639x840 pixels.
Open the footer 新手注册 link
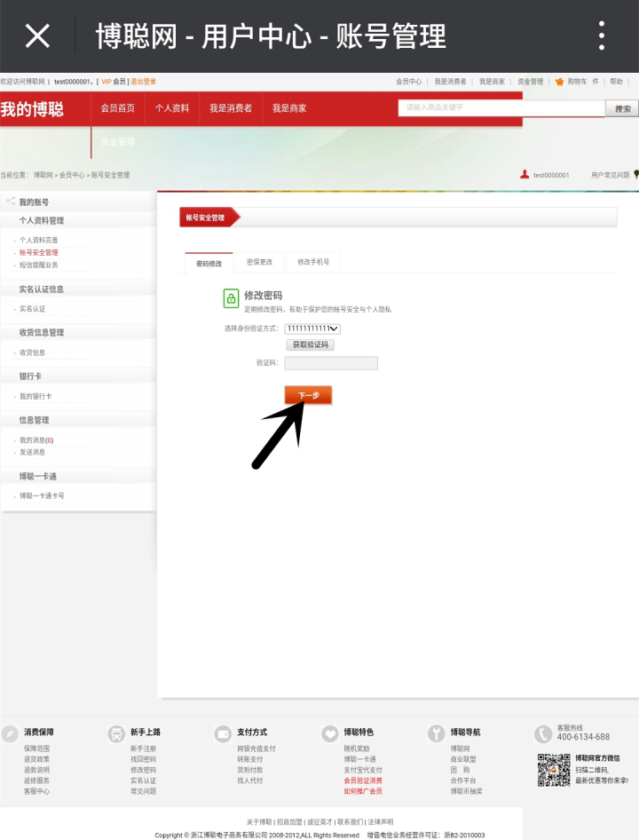coord(143,749)
